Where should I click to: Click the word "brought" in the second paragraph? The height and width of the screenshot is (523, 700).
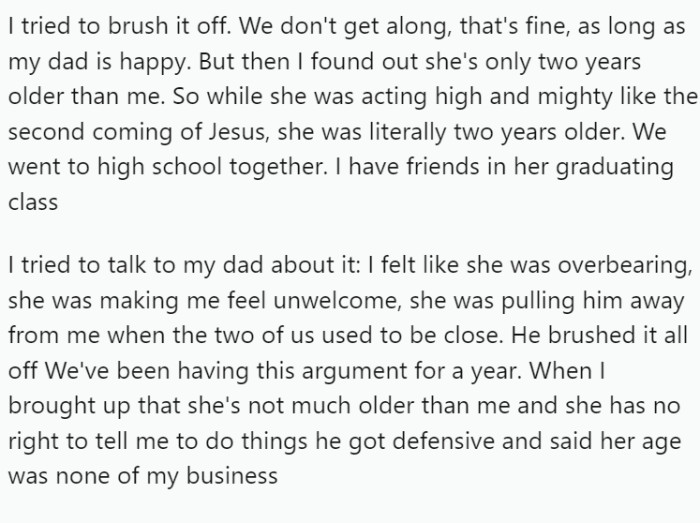tap(44, 406)
